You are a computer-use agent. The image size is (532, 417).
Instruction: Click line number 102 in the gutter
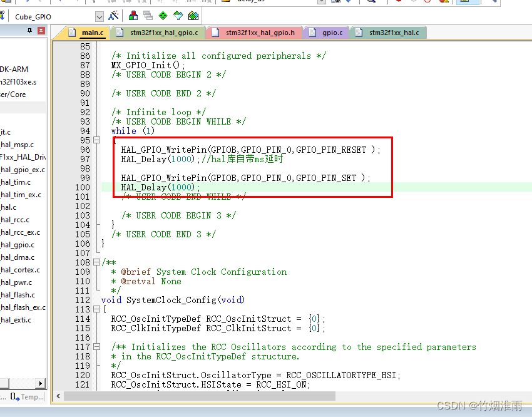coord(83,206)
